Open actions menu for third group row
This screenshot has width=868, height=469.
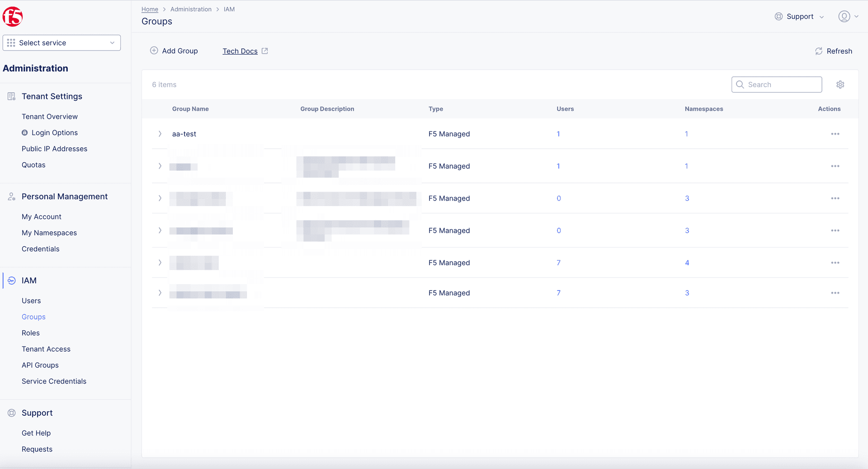tap(835, 198)
